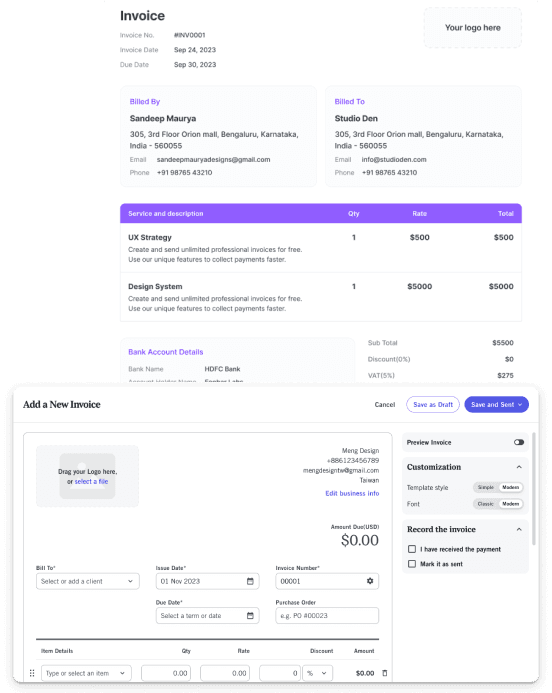Collapse the Record the invoice section
This screenshot has height=693, width=552.
[519, 529]
